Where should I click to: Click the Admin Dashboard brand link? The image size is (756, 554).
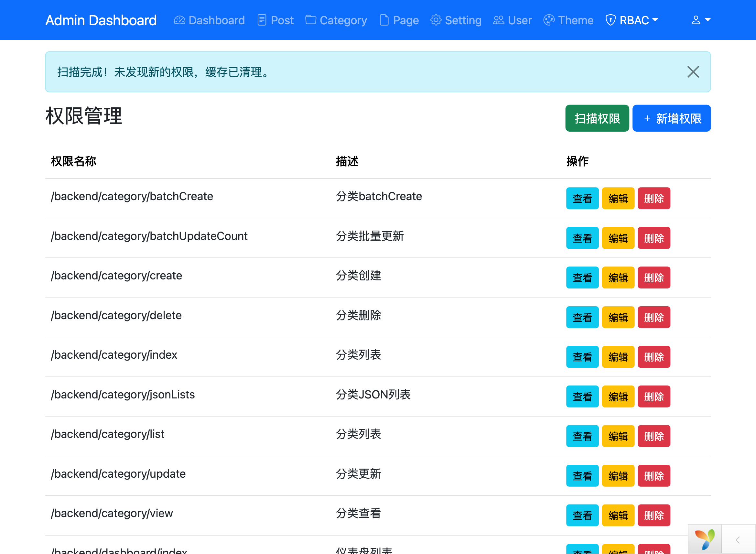(x=101, y=20)
